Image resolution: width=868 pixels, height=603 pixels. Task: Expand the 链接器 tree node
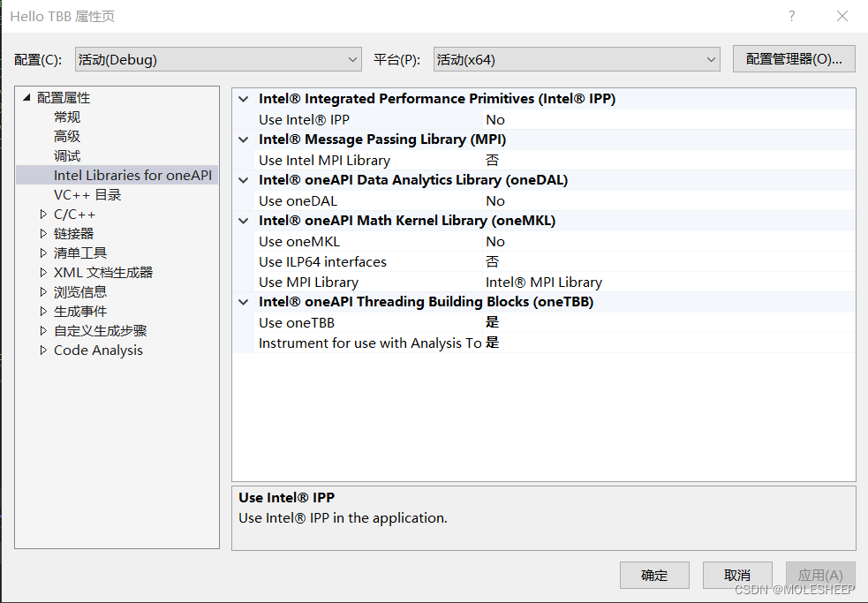pyautogui.click(x=42, y=233)
